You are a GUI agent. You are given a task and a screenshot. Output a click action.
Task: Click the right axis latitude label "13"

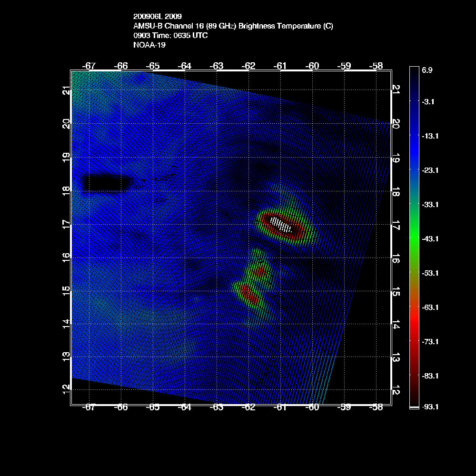click(396, 357)
